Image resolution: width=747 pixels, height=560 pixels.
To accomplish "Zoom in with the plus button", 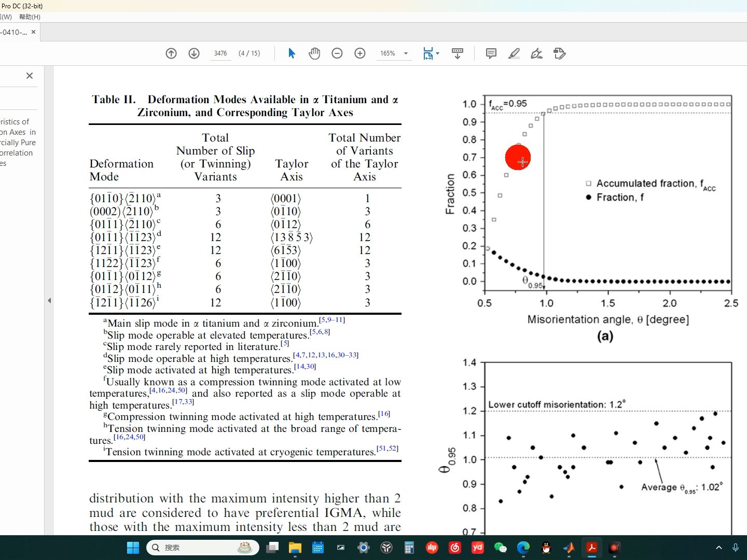I will click(360, 53).
